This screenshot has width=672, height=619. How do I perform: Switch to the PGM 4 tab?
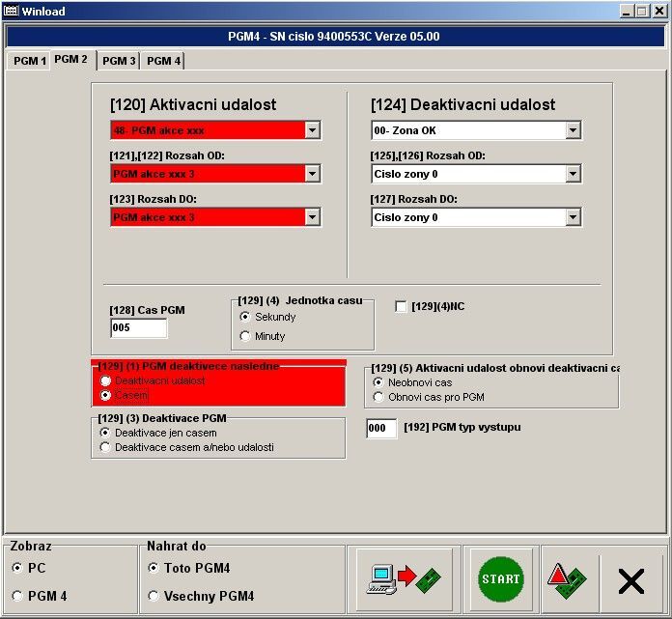[163, 61]
